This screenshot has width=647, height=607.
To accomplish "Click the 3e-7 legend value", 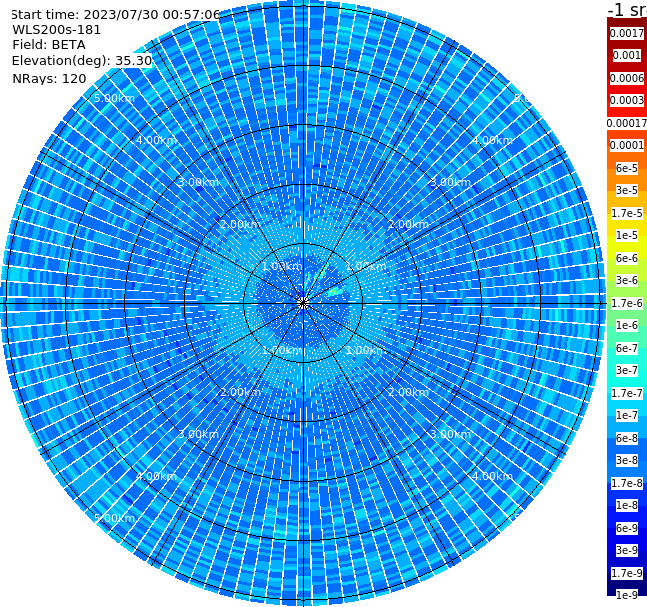I will (x=627, y=370).
